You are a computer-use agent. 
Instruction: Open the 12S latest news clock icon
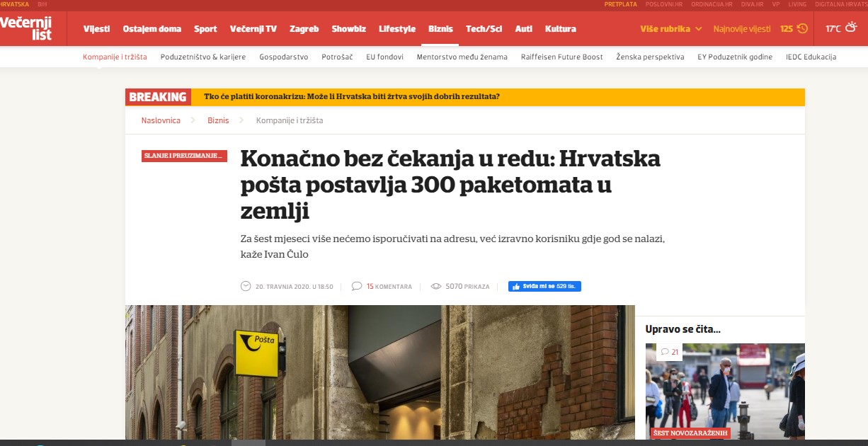tap(802, 29)
